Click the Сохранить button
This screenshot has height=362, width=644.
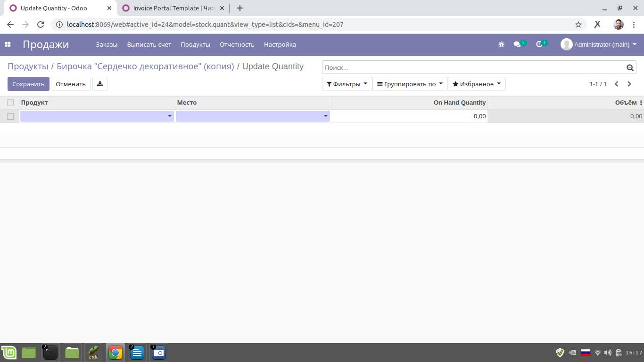[x=28, y=84]
